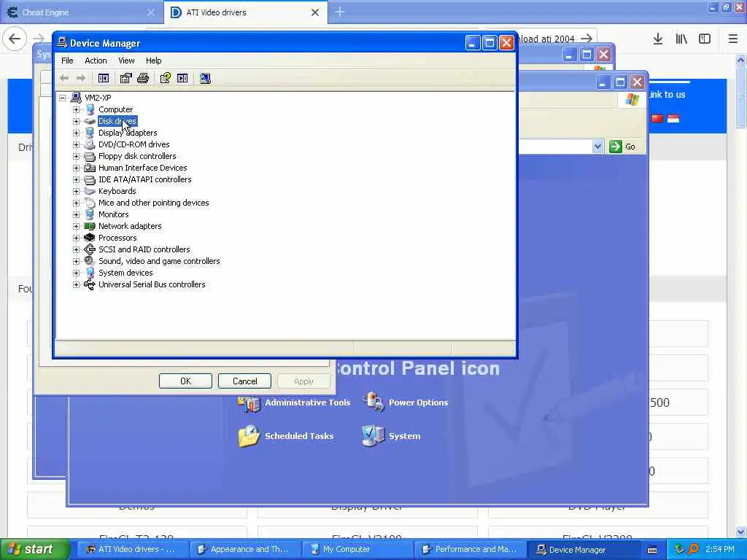Select the Universal Serial Bus controllers icon
The height and width of the screenshot is (560, 747).
coord(90,284)
